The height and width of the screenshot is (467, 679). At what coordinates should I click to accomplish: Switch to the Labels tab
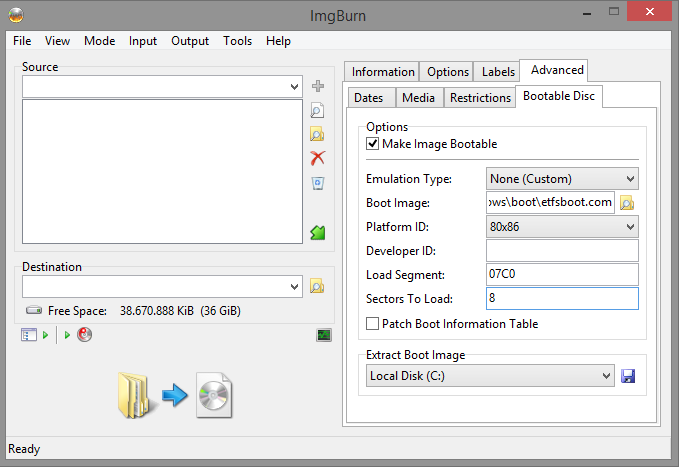pos(498,71)
